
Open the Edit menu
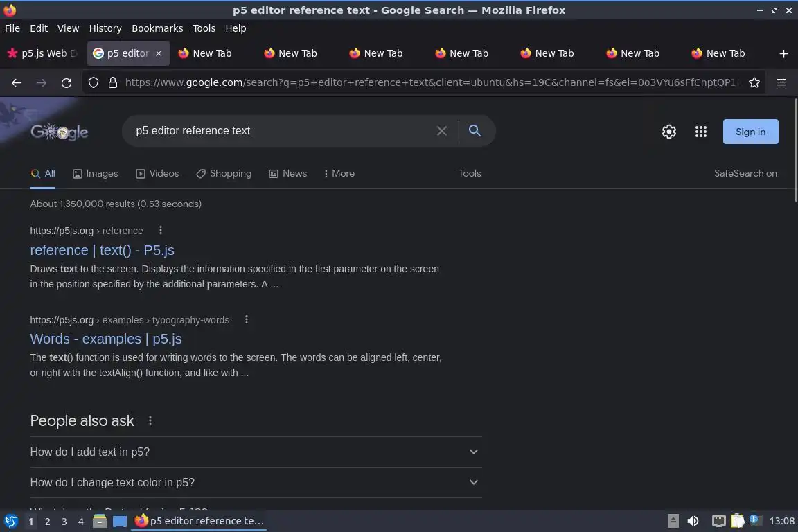(x=39, y=28)
